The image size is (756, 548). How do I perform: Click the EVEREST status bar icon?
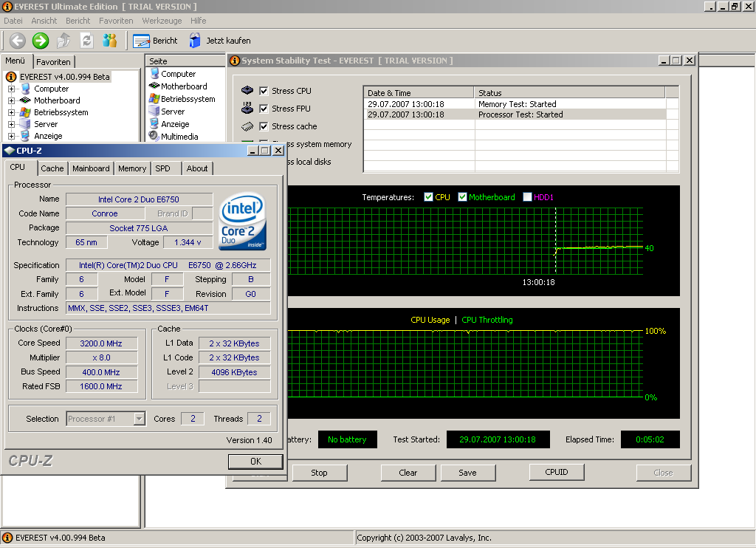click(x=7, y=538)
